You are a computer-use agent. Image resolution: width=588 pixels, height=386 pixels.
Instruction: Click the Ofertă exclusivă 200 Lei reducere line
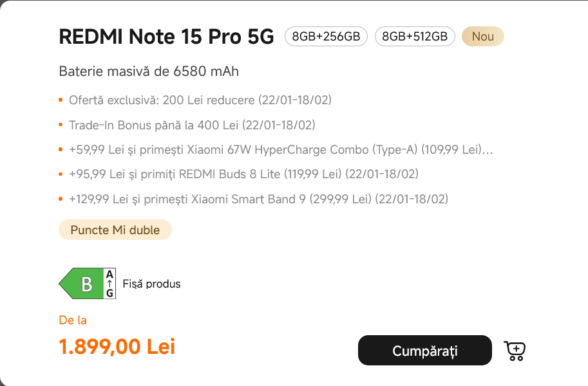(200, 100)
